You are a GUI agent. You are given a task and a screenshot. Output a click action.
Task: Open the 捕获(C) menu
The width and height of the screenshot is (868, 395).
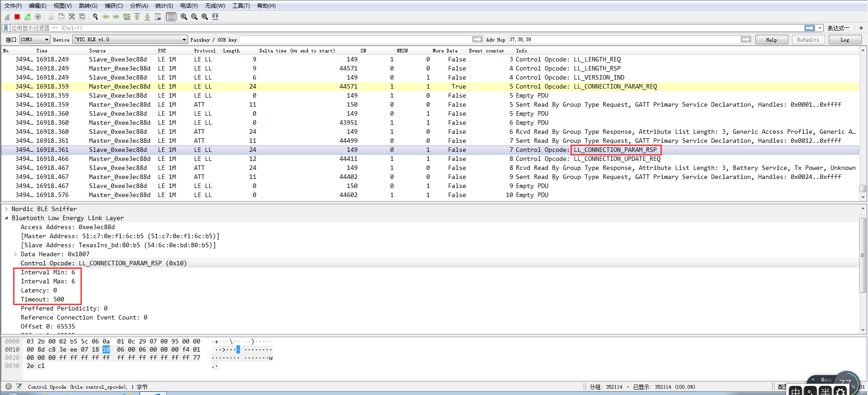point(113,6)
